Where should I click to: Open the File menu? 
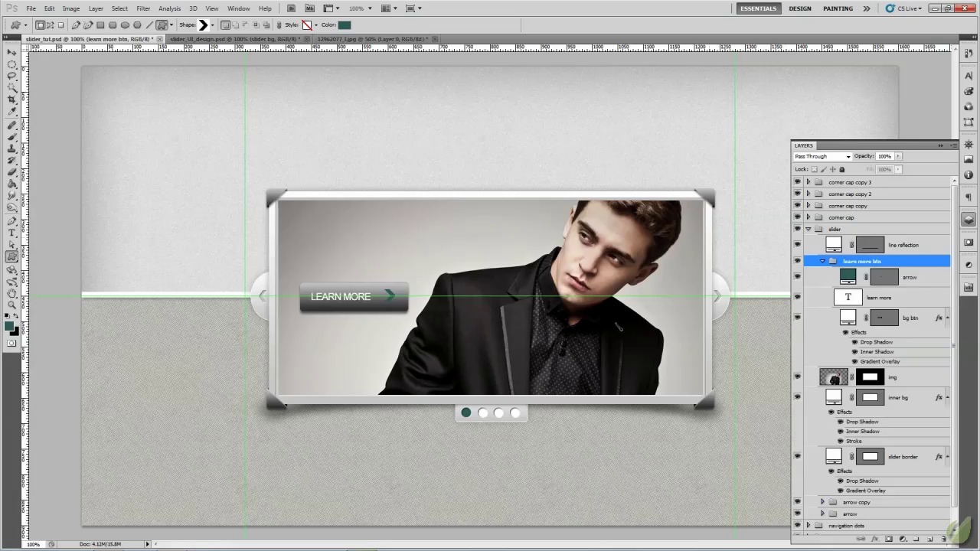point(31,8)
